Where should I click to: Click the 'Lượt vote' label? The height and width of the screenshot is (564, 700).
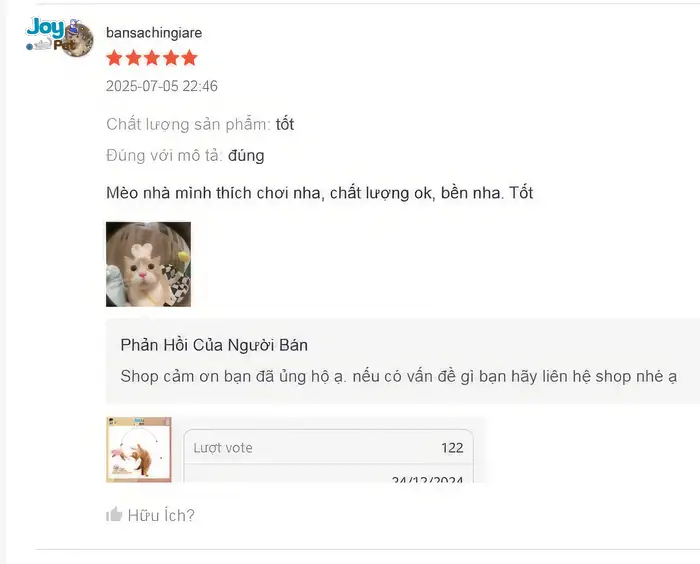coord(223,447)
